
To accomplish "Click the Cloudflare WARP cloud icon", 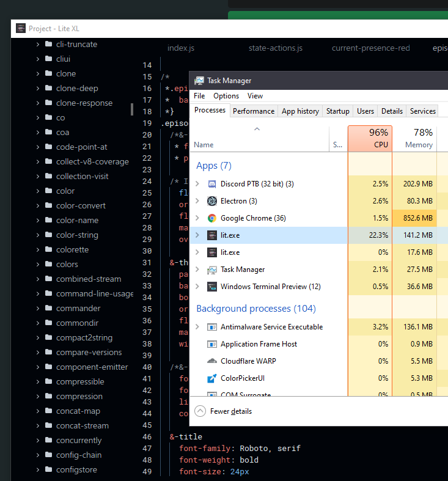I will [x=211, y=361].
